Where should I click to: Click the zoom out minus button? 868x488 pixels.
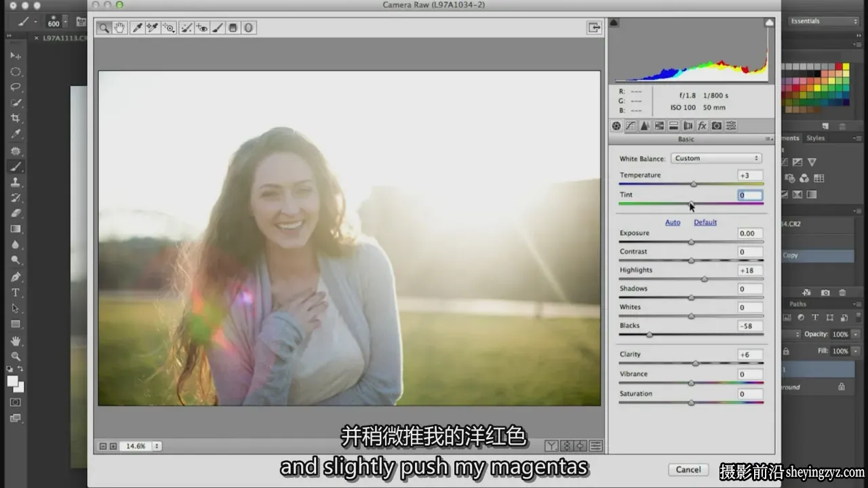(103, 446)
